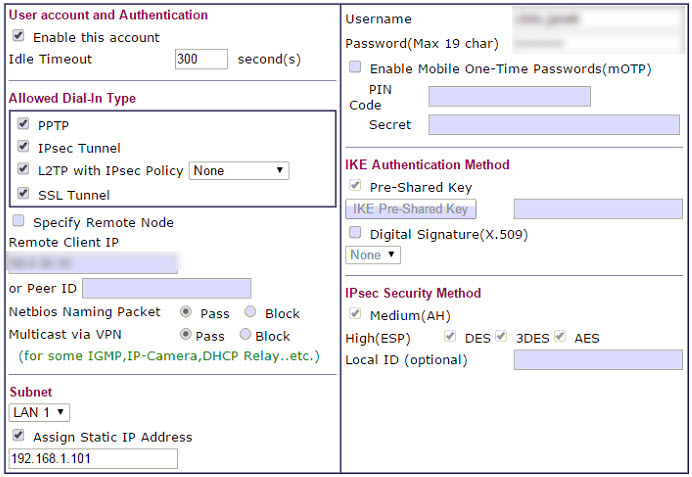Disable the SSL Tunnel checkbox

point(24,194)
